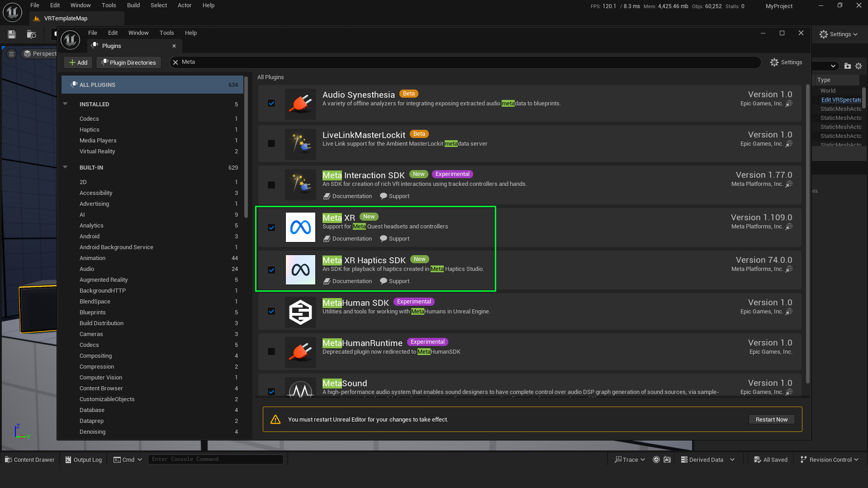
Task: Toggle the MetaSound plugin checkbox
Action: pyautogui.click(x=271, y=392)
